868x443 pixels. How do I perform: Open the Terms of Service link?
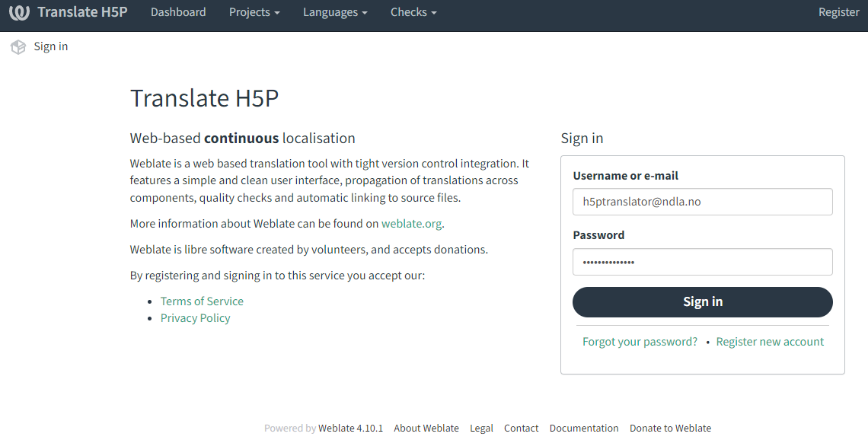202,301
